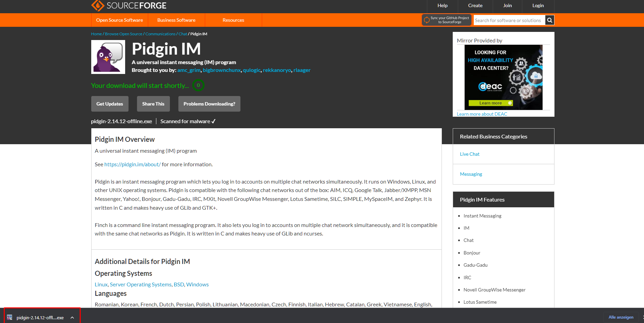Click Login in the top bar
The width and height of the screenshot is (644, 323).
pyautogui.click(x=538, y=5)
